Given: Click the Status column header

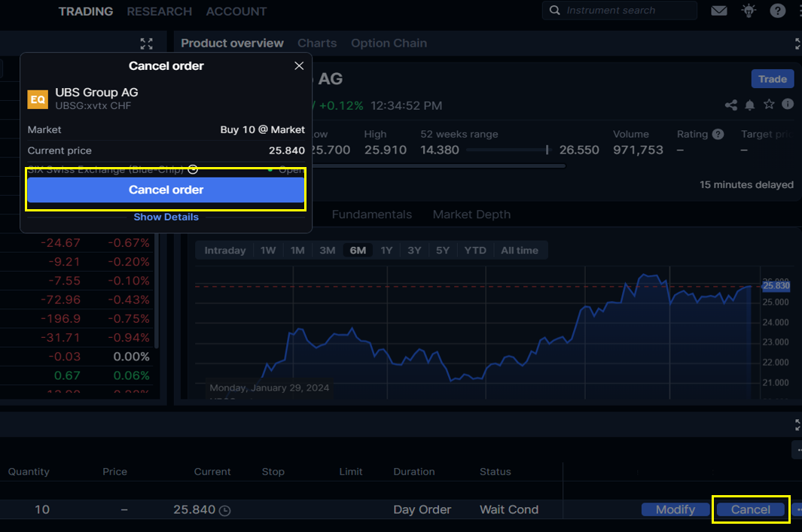Looking at the screenshot, I should point(495,472).
